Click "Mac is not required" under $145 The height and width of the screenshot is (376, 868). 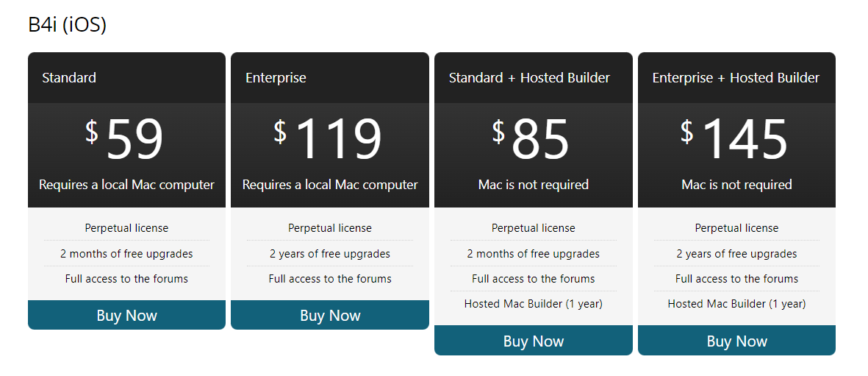pyautogui.click(x=736, y=185)
